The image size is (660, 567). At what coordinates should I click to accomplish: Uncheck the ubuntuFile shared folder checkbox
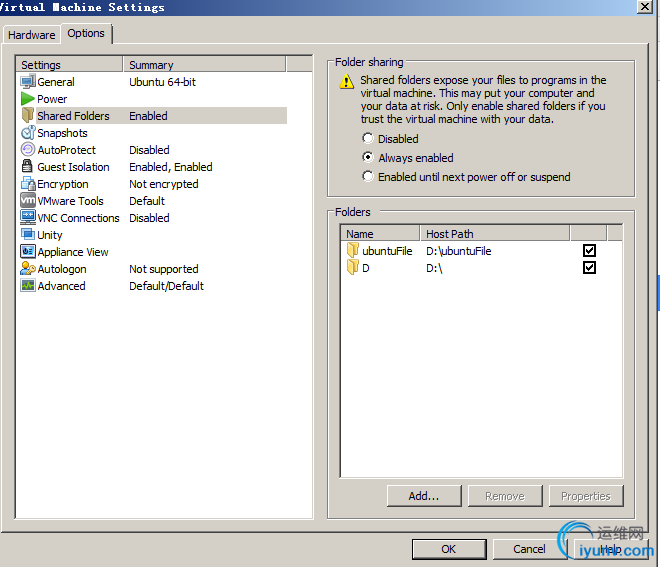[x=589, y=250]
